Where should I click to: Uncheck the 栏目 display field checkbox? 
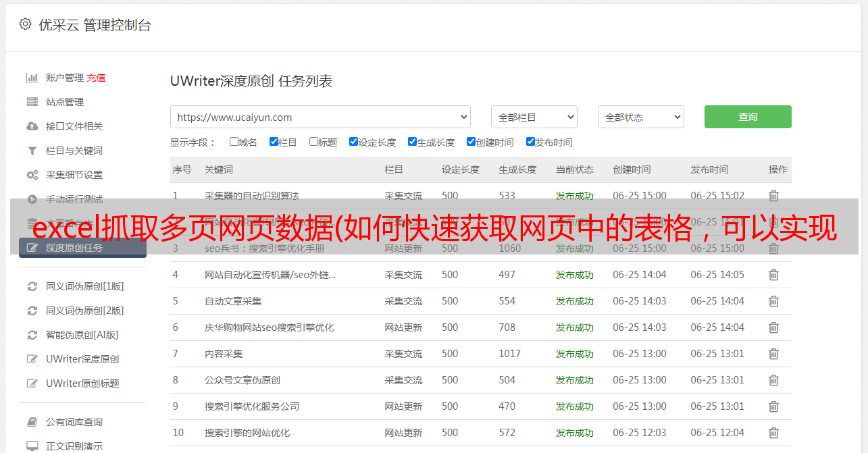(x=274, y=142)
